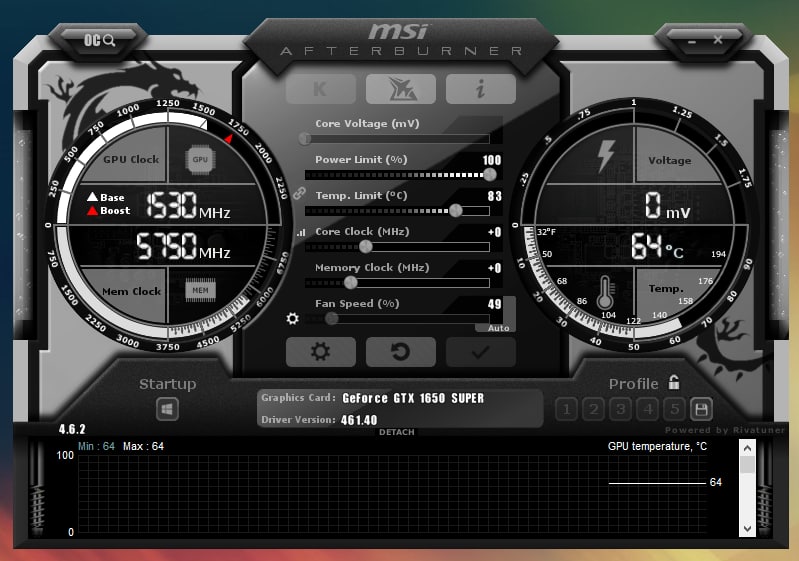
Task: Click the Temp. Limit slider handle
Action: pos(456,210)
